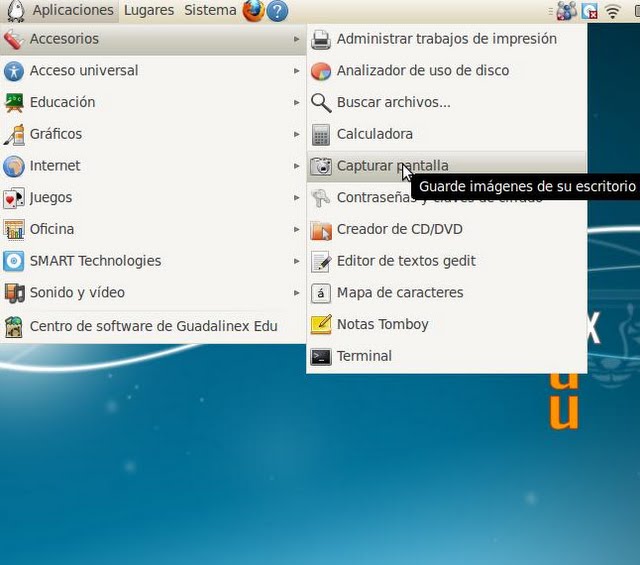The image size is (640, 565).
Task: Launch Administrar trabajos de impresión
Action: point(447,39)
